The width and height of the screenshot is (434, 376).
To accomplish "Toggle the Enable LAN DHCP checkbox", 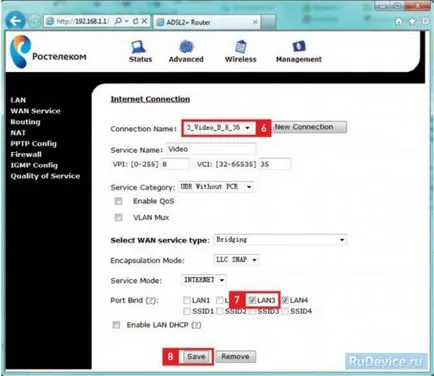I will [116, 325].
